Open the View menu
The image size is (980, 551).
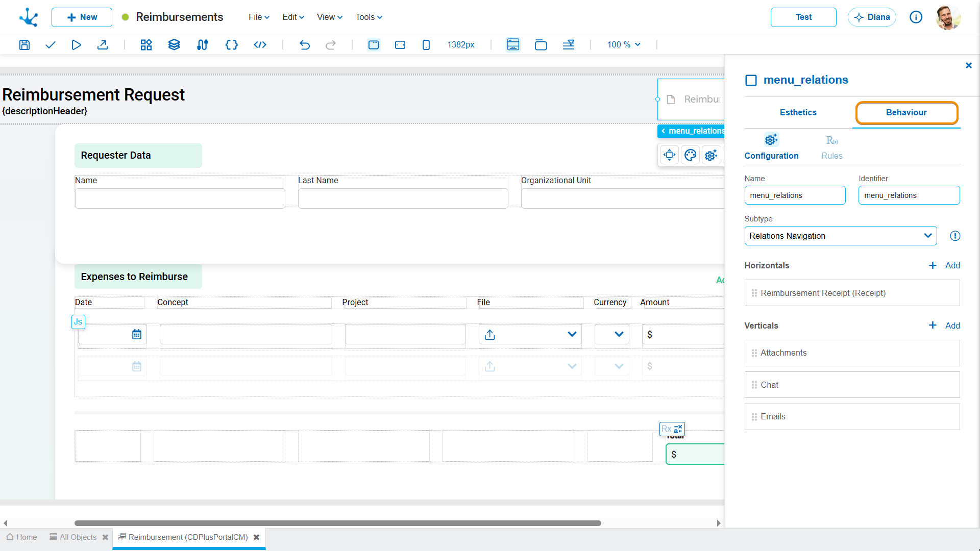tap(329, 17)
